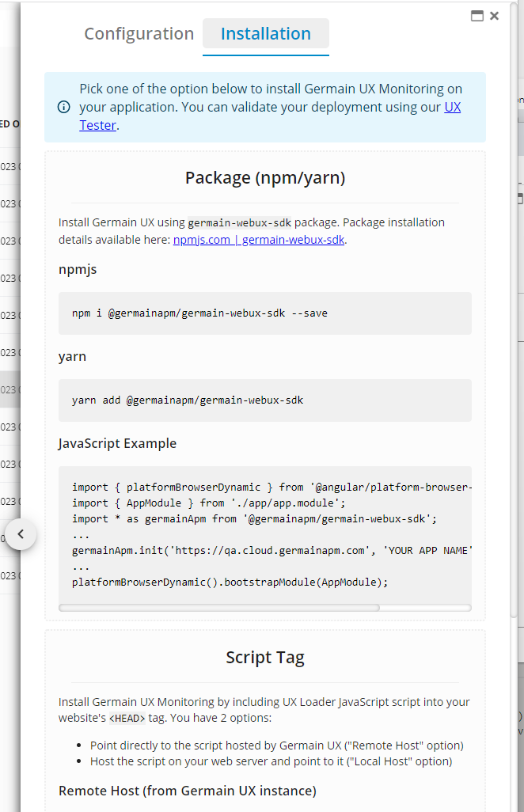
Task: Click the JavaScript Example subheading
Action: (x=117, y=443)
